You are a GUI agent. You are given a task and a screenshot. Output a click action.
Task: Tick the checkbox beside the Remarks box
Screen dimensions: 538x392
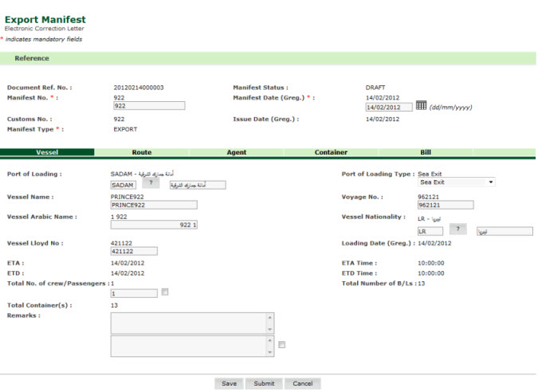click(x=282, y=345)
